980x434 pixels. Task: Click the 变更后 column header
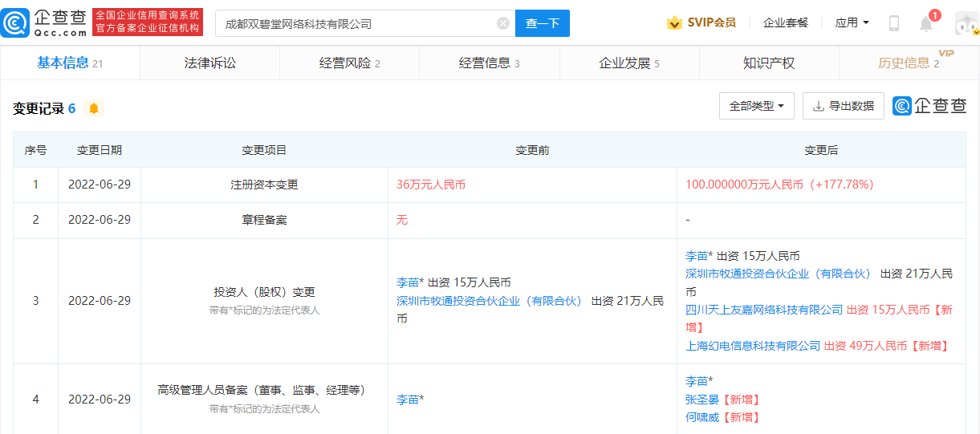821,150
